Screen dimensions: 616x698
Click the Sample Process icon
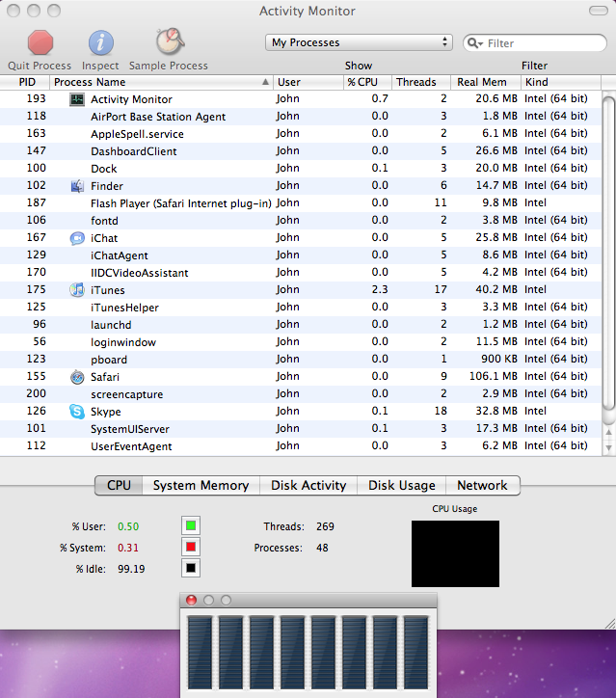click(170, 41)
